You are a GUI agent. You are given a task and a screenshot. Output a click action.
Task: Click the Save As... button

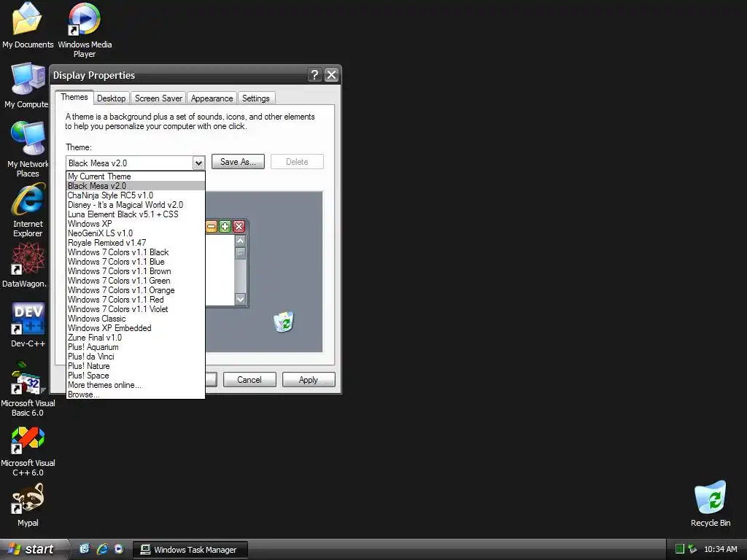tap(238, 162)
